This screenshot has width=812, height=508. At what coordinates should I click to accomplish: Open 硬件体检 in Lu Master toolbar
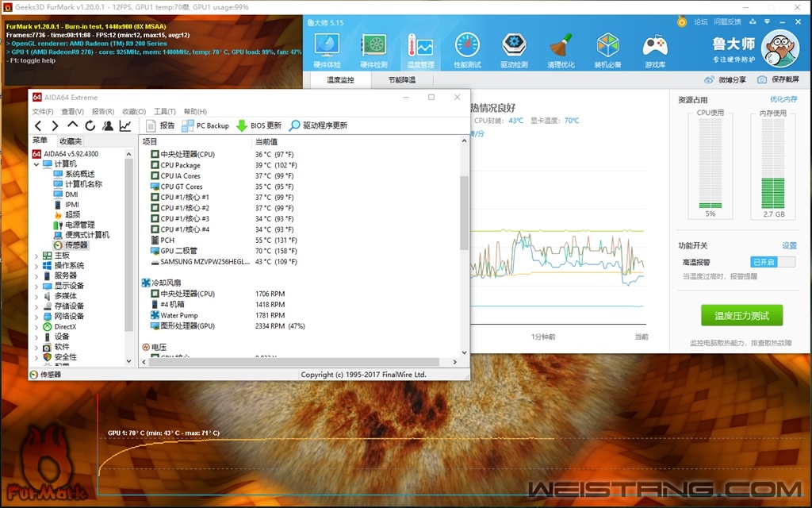click(x=327, y=50)
